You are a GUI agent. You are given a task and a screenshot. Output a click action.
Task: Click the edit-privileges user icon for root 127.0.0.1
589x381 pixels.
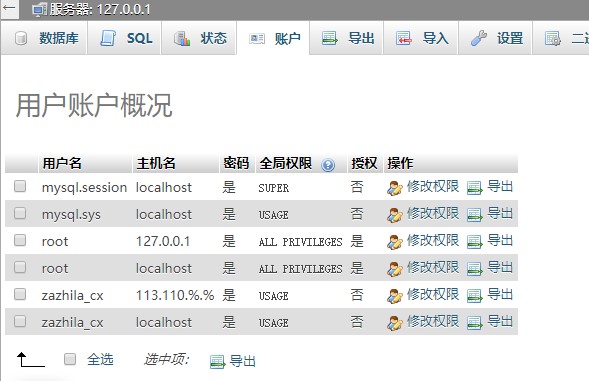pos(395,242)
